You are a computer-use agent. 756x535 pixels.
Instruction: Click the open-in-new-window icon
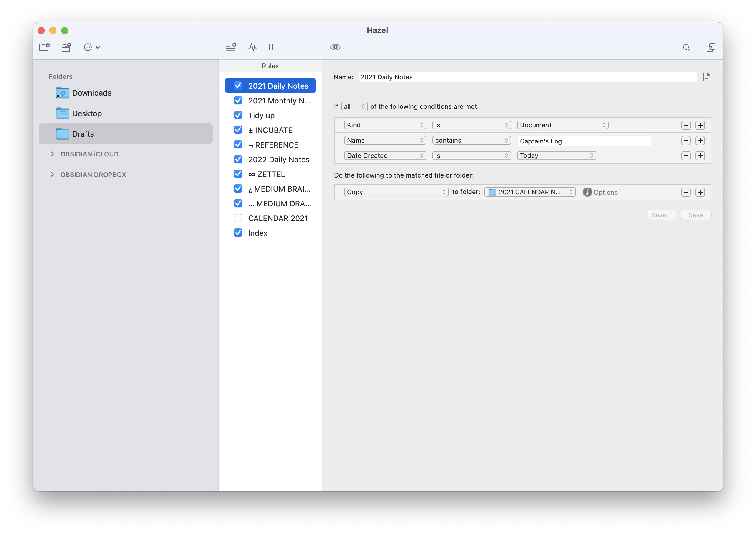click(710, 47)
